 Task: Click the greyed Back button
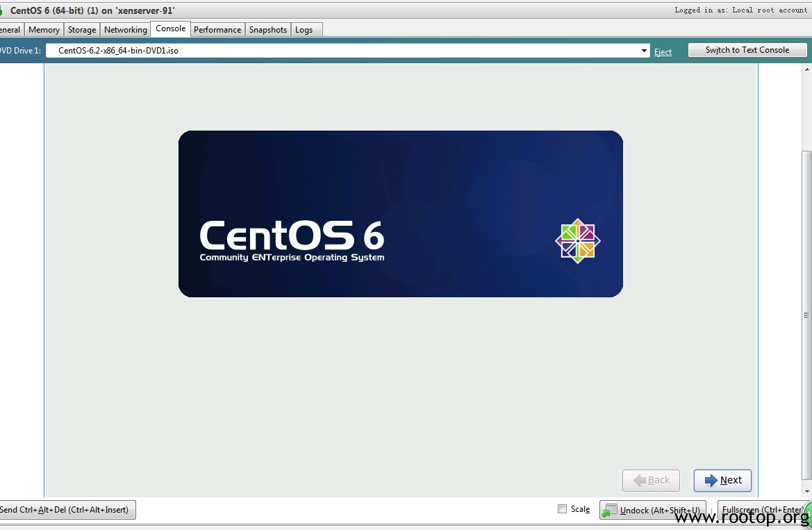click(x=651, y=480)
